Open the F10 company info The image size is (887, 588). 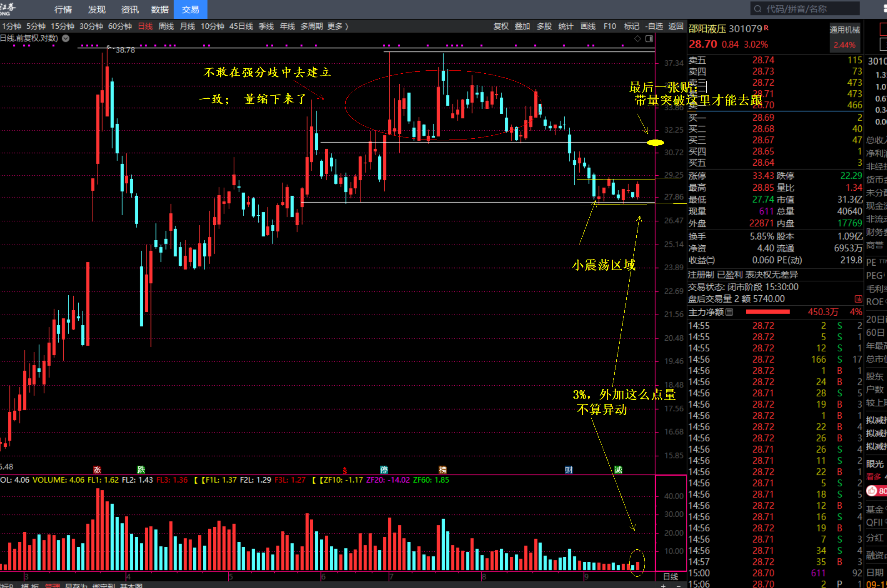coord(610,26)
